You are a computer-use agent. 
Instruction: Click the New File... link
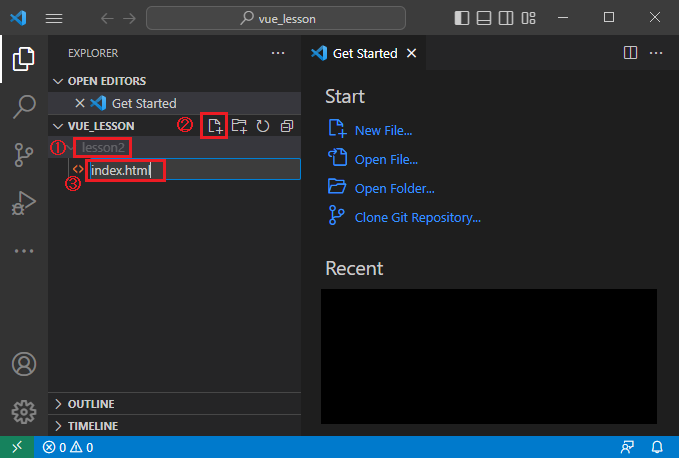tap(383, 130)
